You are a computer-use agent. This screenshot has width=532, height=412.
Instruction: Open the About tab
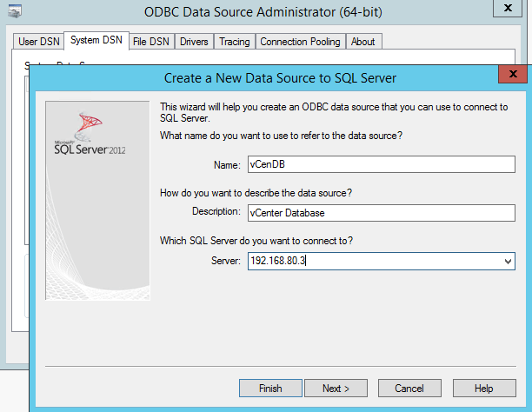point(363,42)
